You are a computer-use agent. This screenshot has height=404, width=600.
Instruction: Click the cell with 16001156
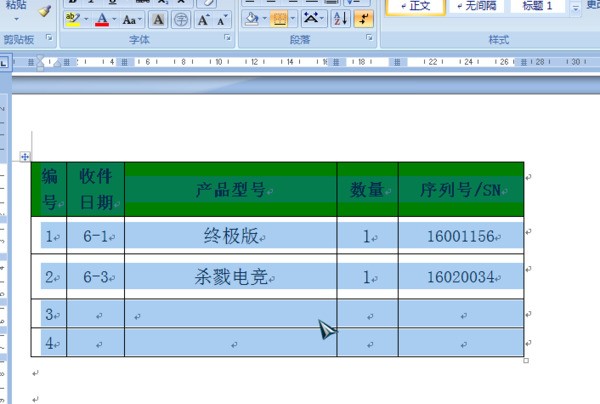click(461, 235)
